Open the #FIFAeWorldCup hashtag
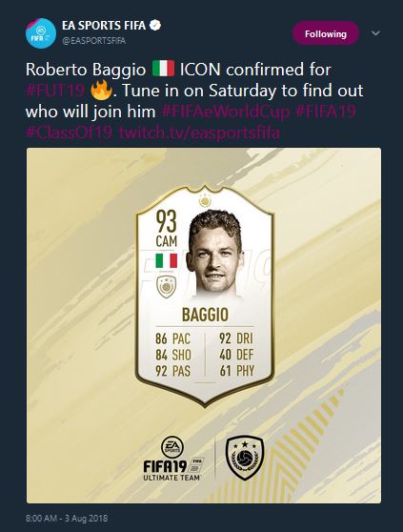 pos(226,112)
